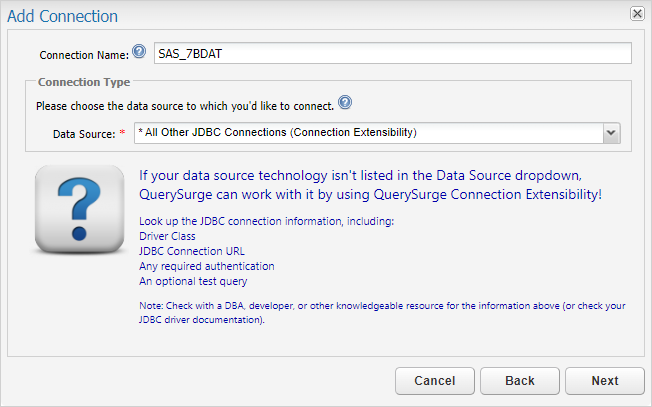Click 'Any required authentication' text
Viewport: 652px width, 407px height.
tap(206, 266)
